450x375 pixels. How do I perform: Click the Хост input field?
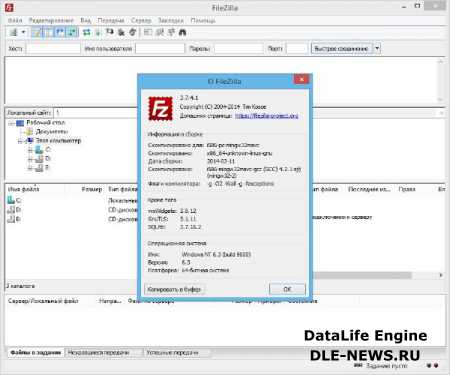click(53, 49)
